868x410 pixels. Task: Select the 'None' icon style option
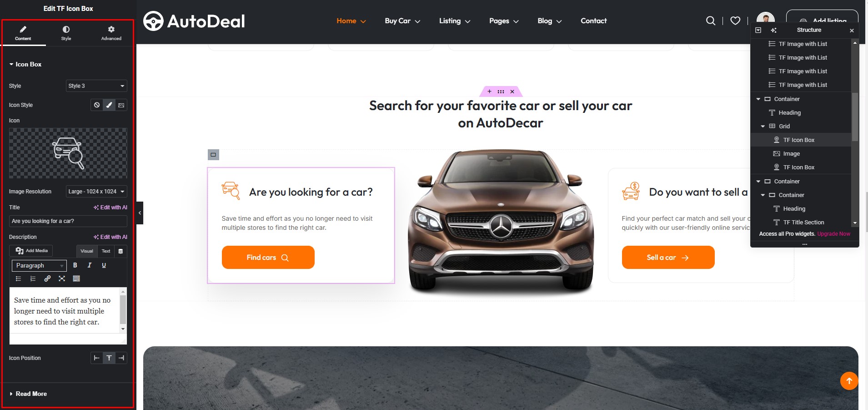click(97, 105)
